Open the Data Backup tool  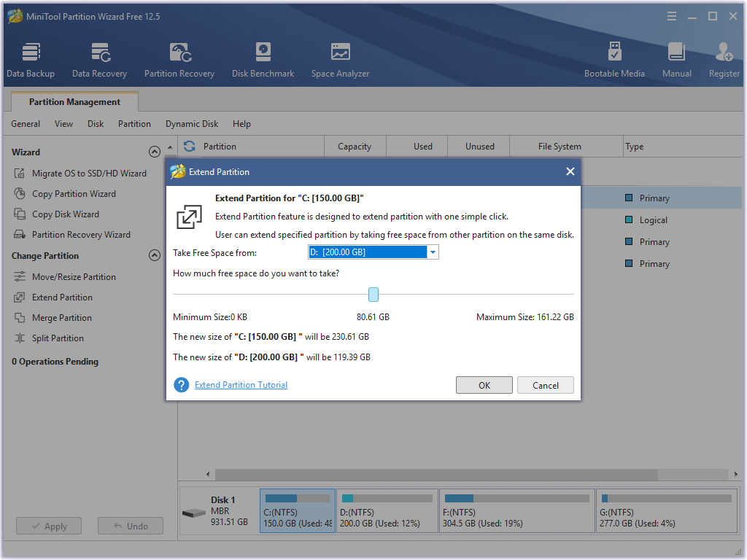point(31,58)
